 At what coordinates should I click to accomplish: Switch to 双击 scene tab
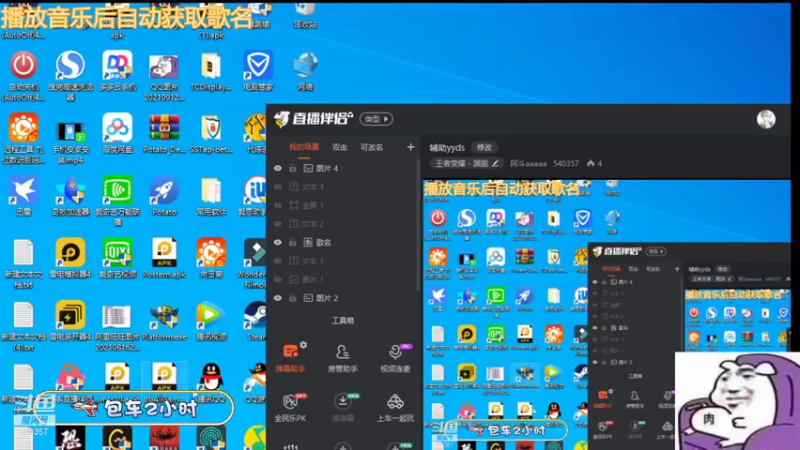point(339,147)
